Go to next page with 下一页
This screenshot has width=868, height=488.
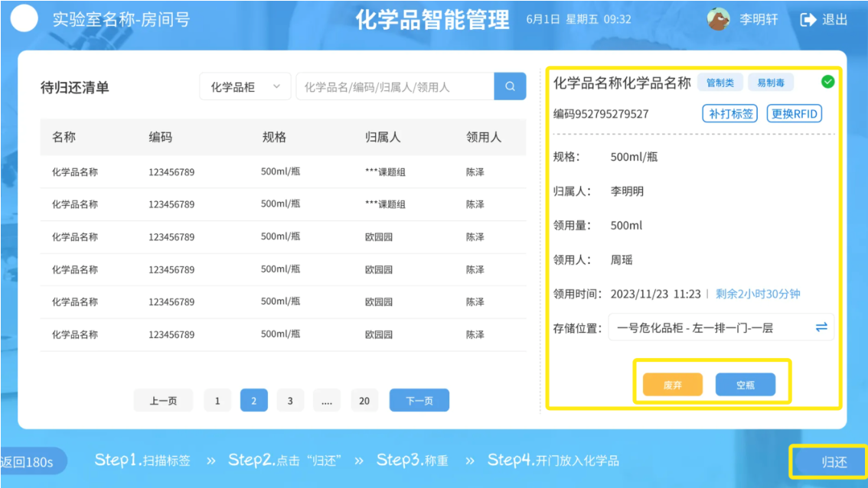pos(419,401)
